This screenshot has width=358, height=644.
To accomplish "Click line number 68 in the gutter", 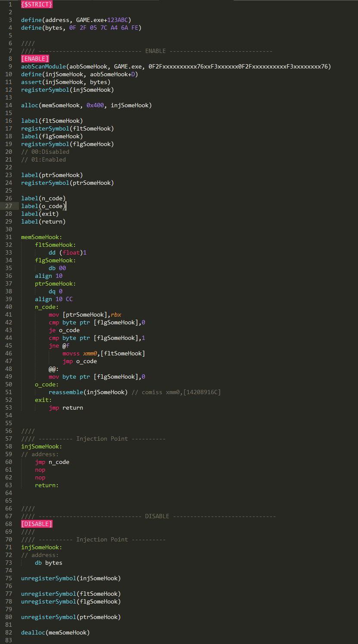I will pyautogui.click(x=9, y=524).
